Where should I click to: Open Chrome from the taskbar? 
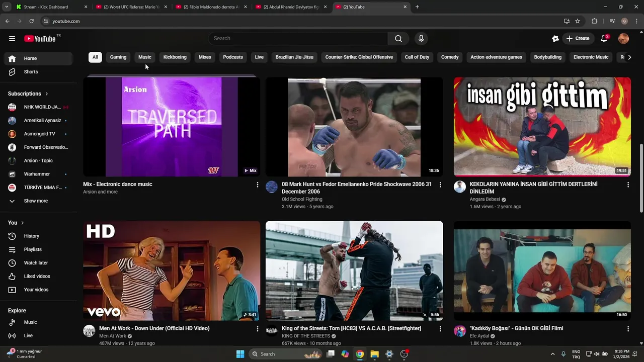point(360,354)
